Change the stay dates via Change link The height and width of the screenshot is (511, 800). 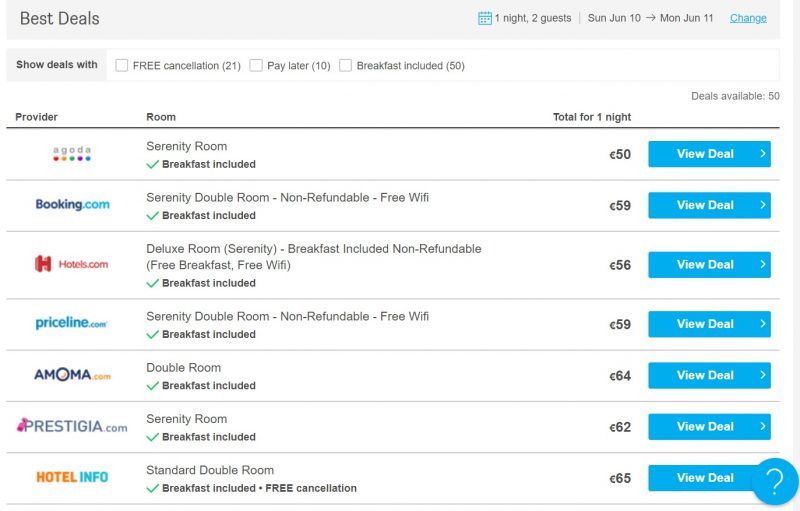tap(748, 18)
